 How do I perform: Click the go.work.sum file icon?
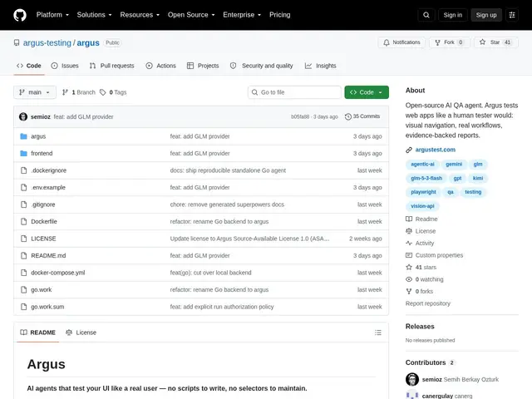[x=23, y=307]
